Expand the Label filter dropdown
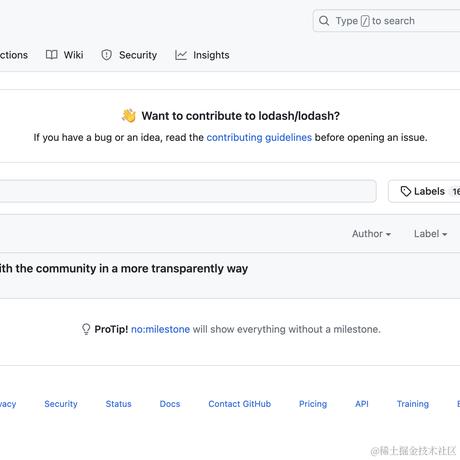 (430, 234)
